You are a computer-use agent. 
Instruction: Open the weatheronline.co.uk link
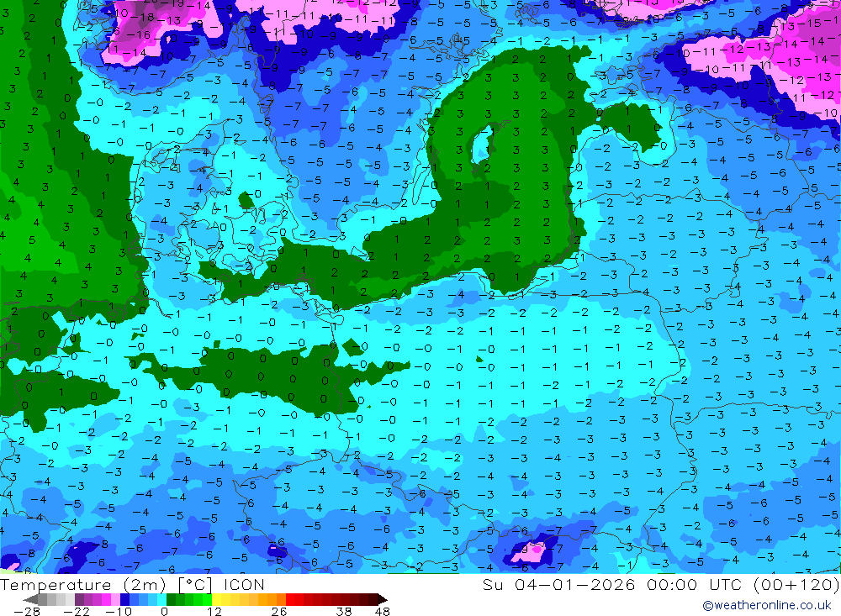(767, 605)
